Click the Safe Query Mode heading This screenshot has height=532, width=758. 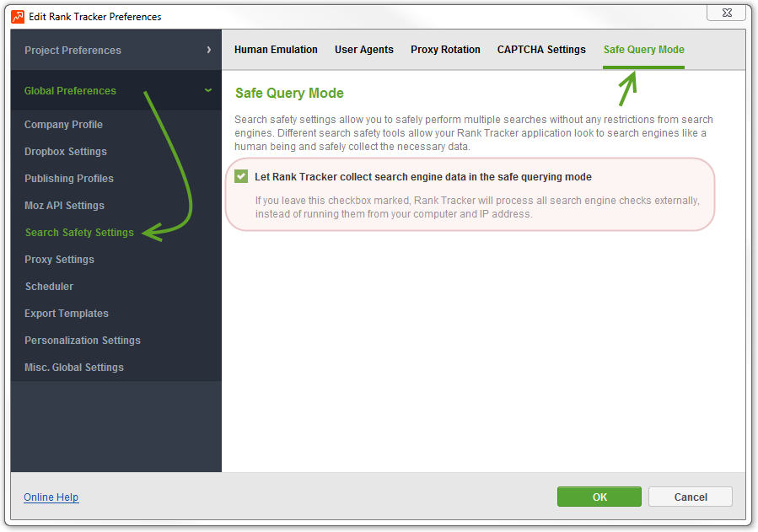pyautogui.click(x=289, y=93)
